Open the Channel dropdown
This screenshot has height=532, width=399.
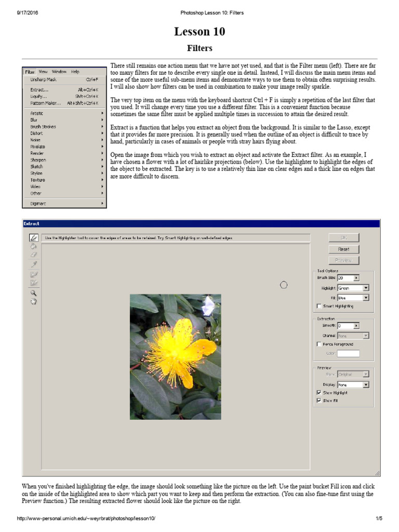point(366,336)
